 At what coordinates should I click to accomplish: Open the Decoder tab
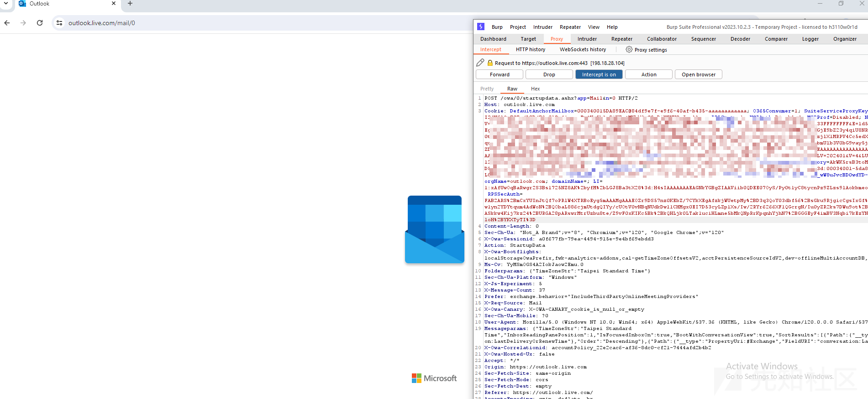pyautogui.click(x=740, y=39)
